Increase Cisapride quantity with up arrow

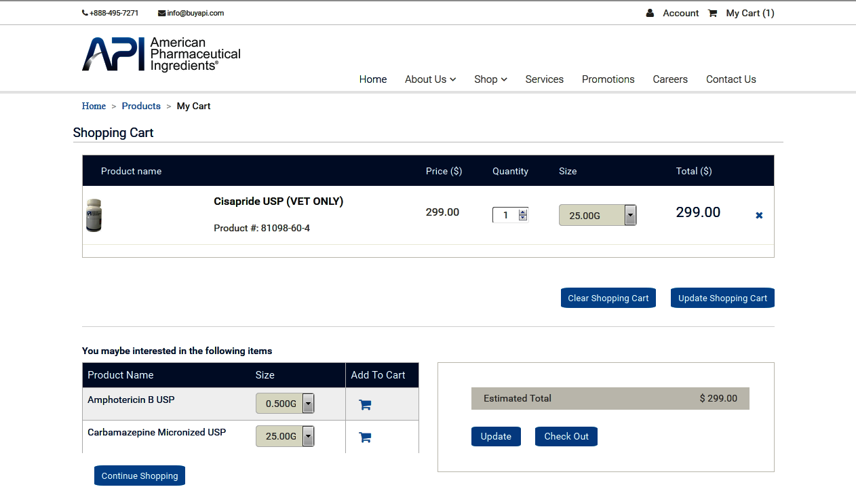click(523, 212)
